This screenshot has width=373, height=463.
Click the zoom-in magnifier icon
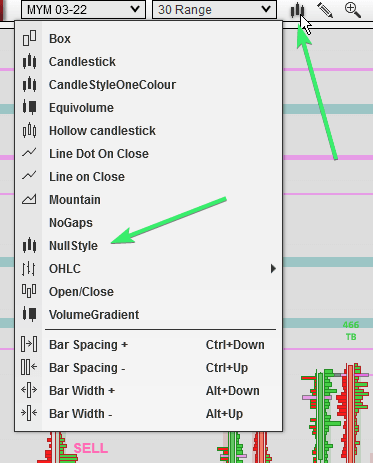[353, 10]
